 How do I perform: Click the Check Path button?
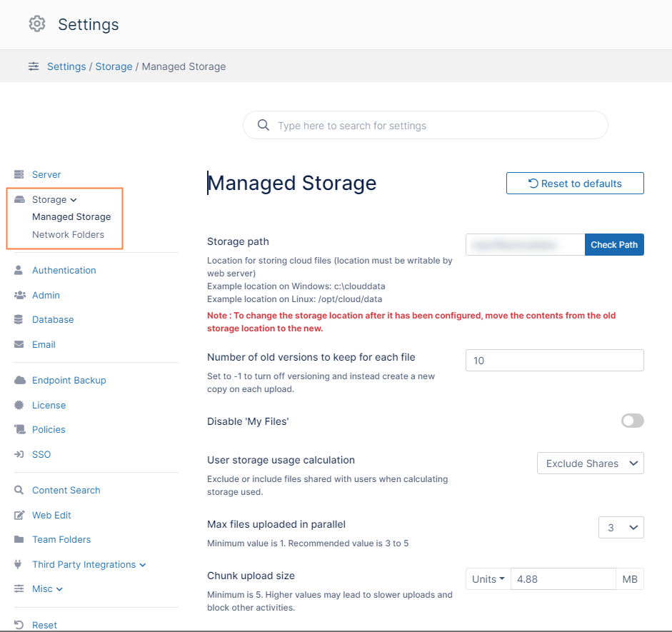(614, 244)
